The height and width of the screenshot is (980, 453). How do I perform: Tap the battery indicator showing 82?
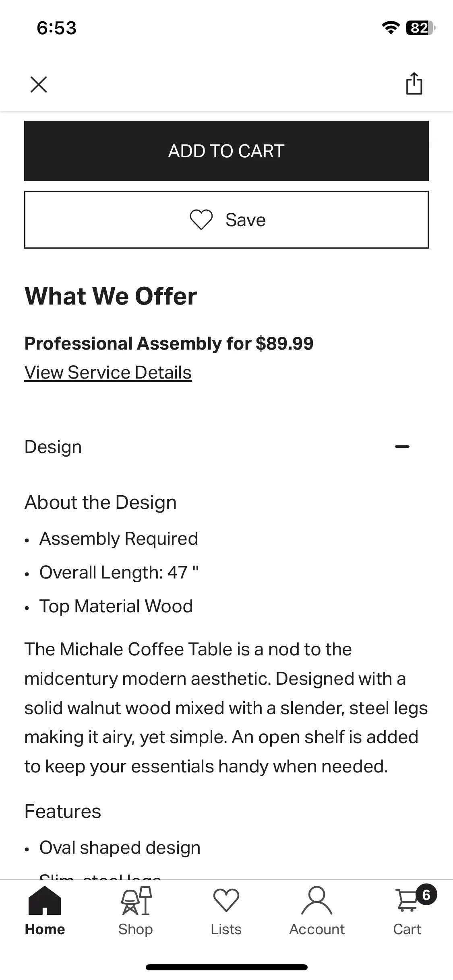point(421,27)
